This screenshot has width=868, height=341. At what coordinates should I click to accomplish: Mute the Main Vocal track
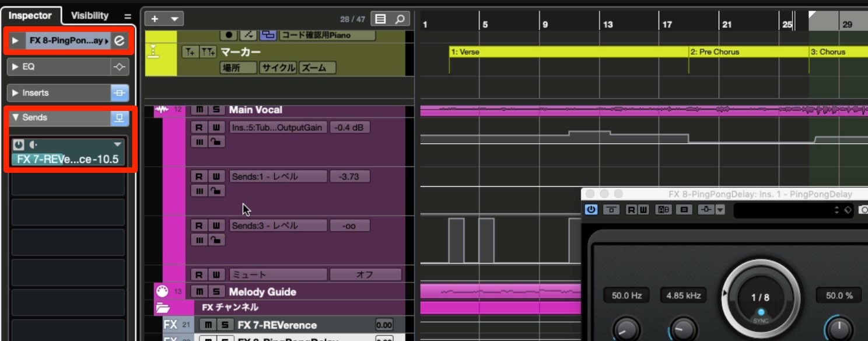point(200,110)
